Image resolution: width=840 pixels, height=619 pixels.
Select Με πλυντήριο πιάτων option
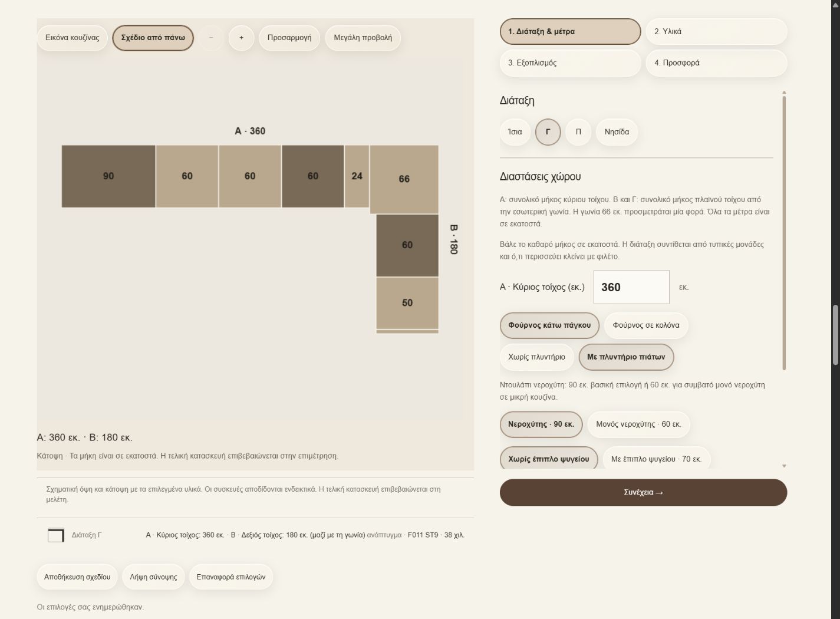[x=626, y=357]
